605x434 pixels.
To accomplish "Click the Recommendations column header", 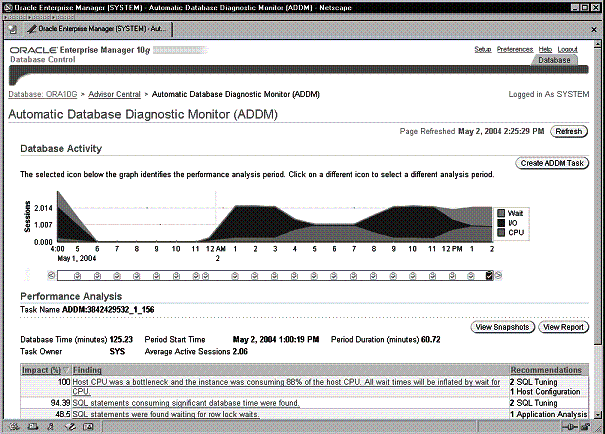I will pyautogui.click(x=546, y=370).
